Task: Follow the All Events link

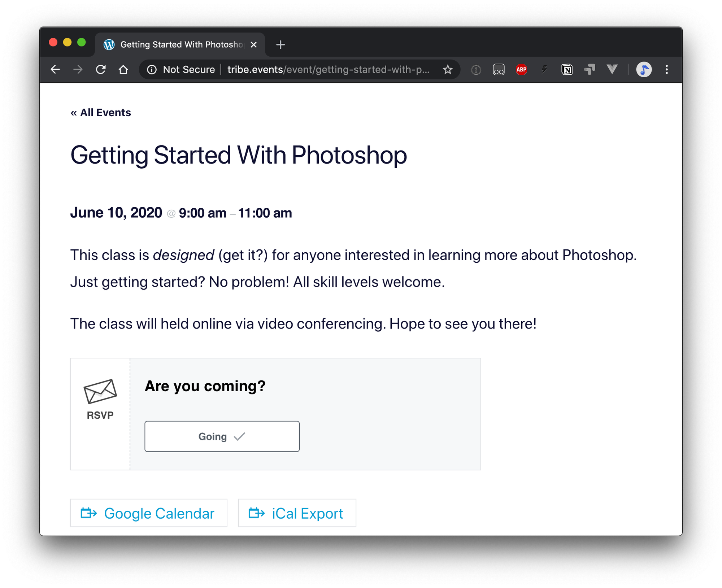Action: (x=101, y=112)
